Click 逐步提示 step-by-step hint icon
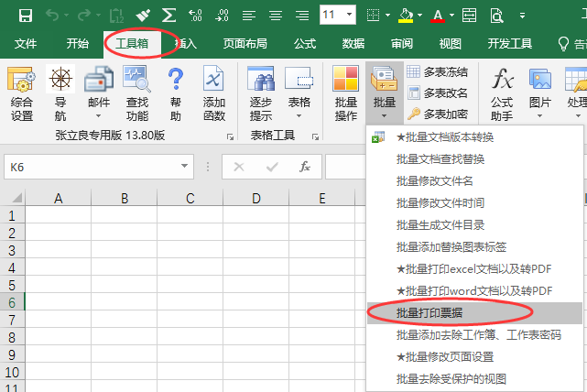Image resolution: width=587 pixels, height=392 pixels. click(261, 94)
